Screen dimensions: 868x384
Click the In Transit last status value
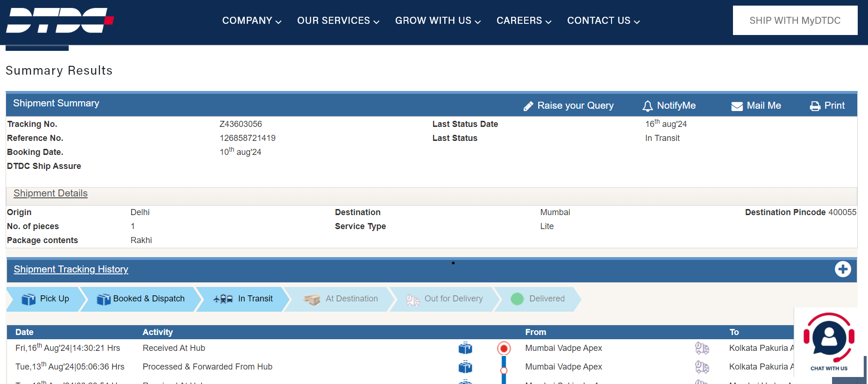[662, 138]
